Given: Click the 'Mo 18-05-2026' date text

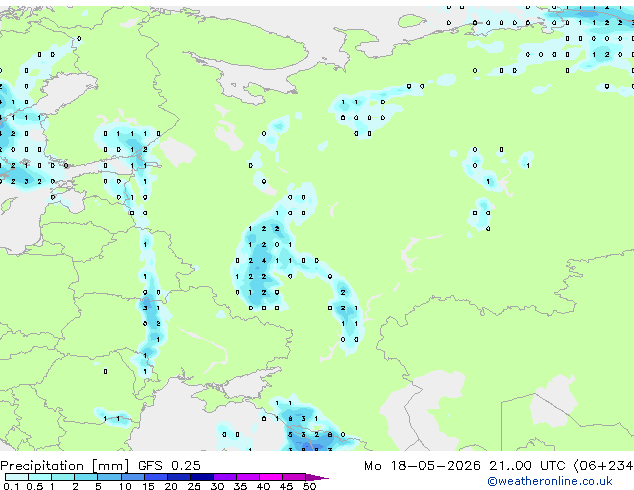Looking at the screenshot, I should tap(422, 466).
